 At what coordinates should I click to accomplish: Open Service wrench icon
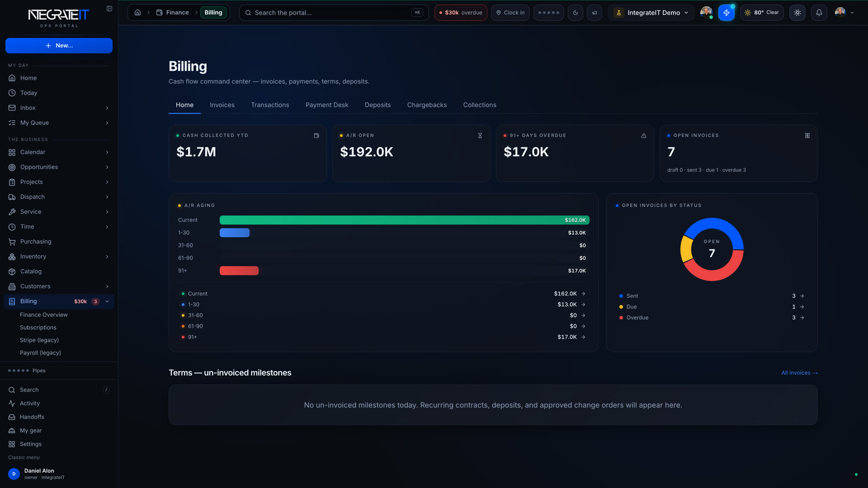point(12,212)
